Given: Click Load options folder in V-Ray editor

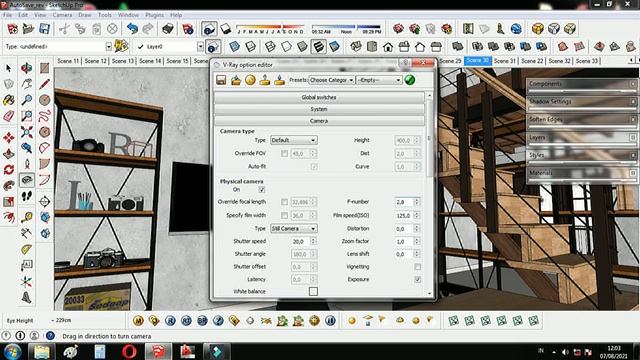Looking at the screenshot, I should [236, 80].
